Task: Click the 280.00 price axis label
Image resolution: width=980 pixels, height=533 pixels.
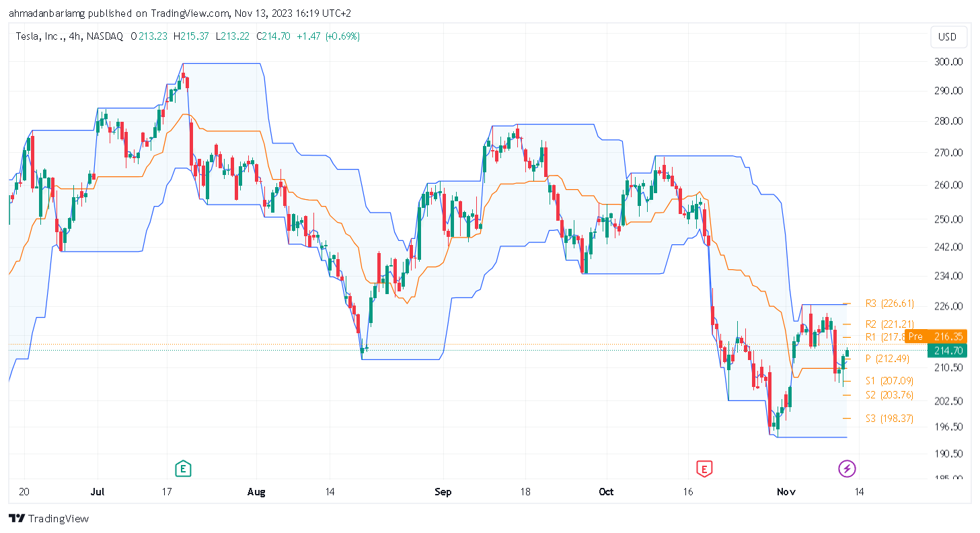Action: pyautogui.click(x=948, y=121)
